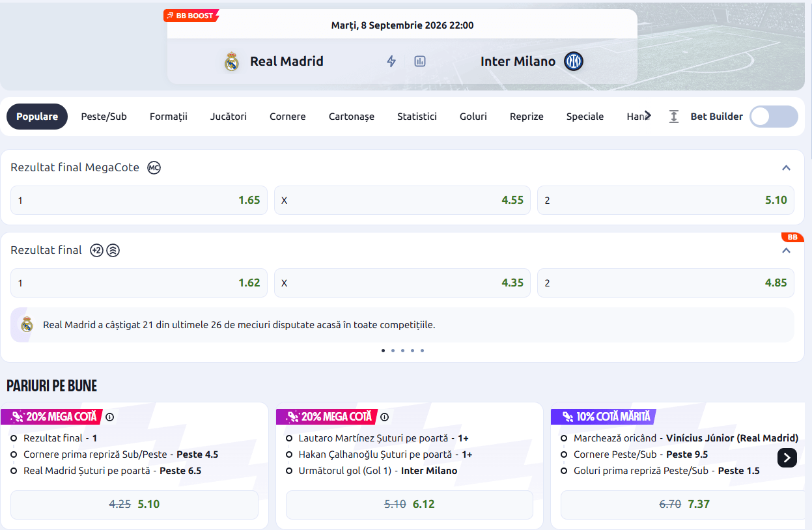Click the collapse-all markets icon near Bet Builder

point(674,117)
